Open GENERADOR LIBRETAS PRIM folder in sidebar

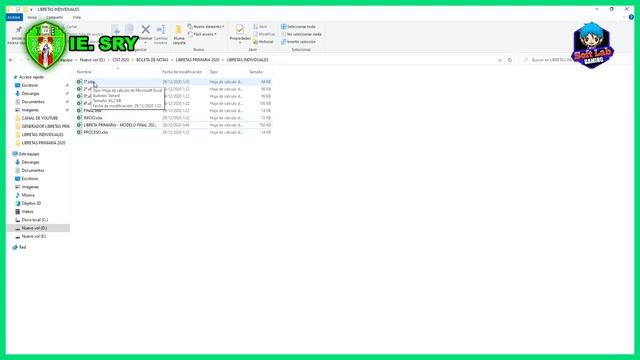pos(45,127)
